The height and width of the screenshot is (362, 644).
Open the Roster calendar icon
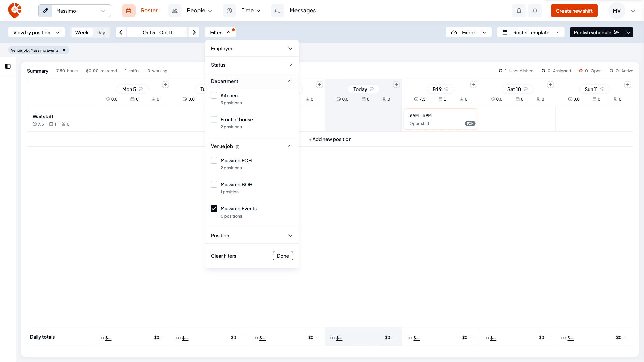[x=129, y=11]
